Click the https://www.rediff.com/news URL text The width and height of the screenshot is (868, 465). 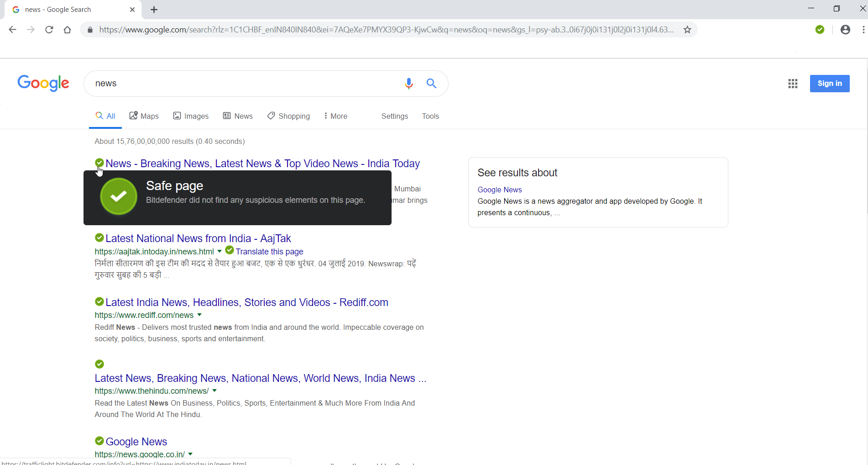(x=144, y=315)
